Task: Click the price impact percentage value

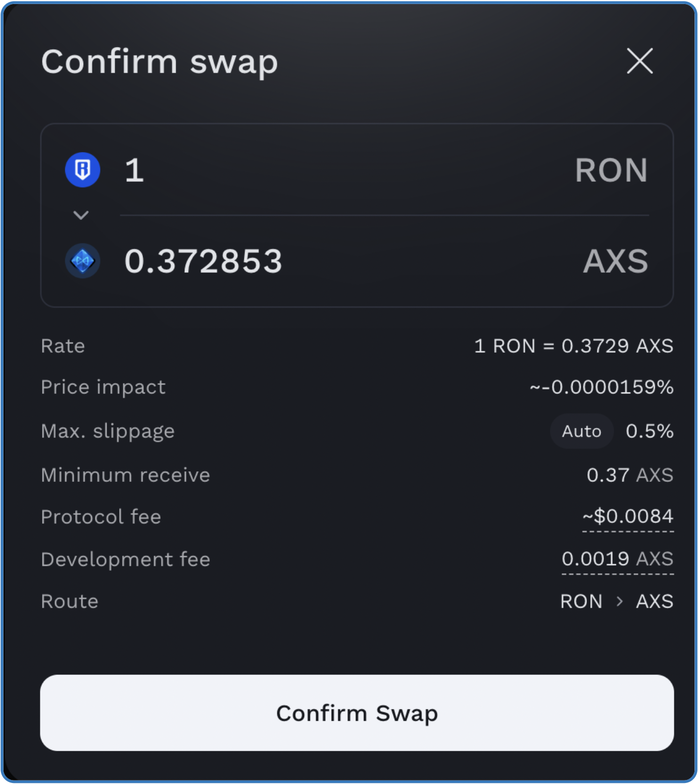Action: tap(601, 387)
